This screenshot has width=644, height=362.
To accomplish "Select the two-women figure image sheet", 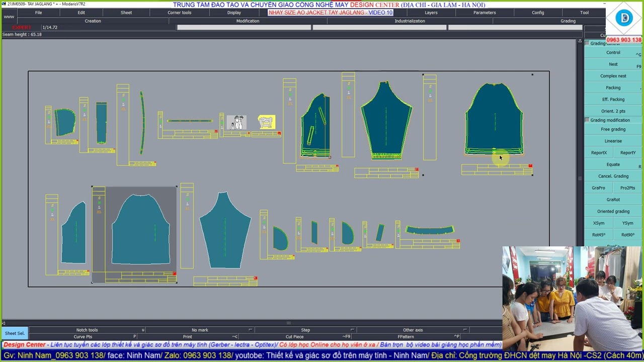I will (x=237, y=123).
